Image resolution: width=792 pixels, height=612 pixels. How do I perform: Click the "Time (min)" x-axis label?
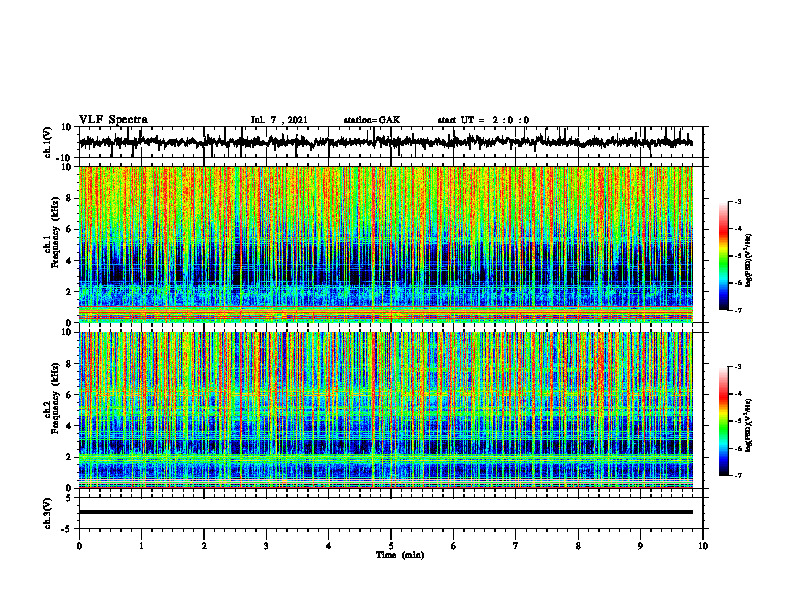coord(400,555)
